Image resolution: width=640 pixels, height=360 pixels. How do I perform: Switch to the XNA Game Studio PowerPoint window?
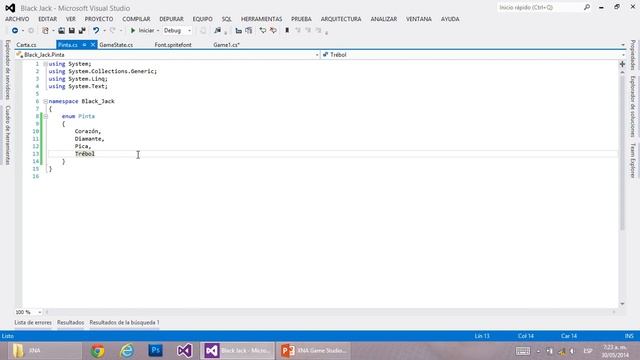[313, 351]
